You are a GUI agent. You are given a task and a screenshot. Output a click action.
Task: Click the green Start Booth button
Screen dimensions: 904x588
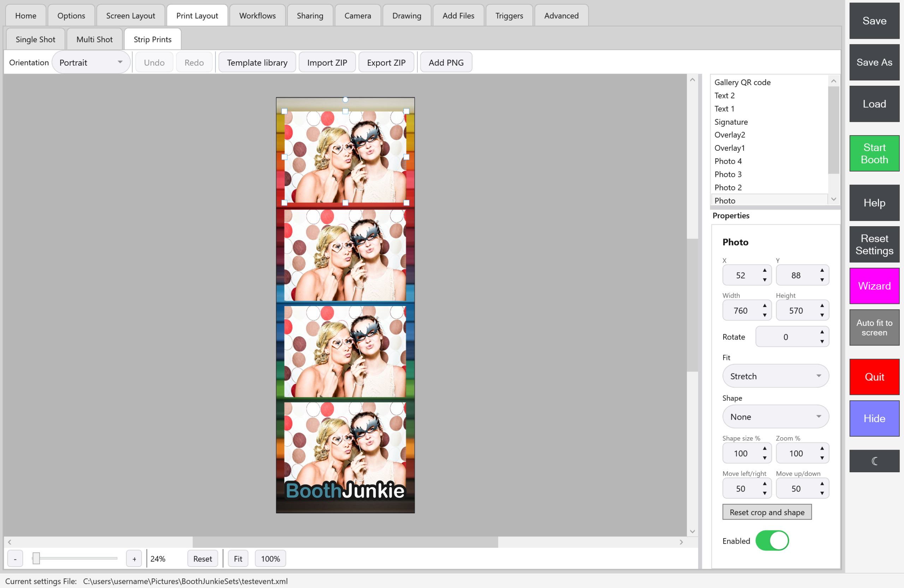[x=874, y=154]
